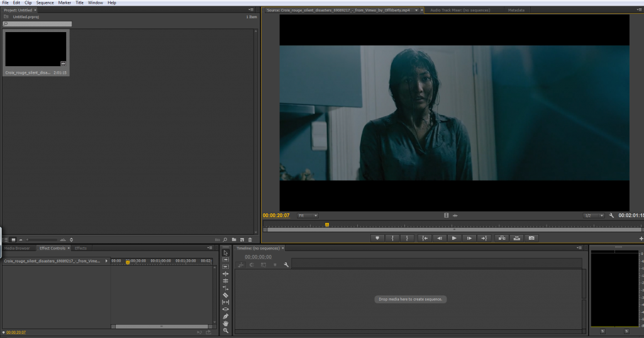Delete item with Project panel trash icon

pyautogui.click(x=250, y=240)
